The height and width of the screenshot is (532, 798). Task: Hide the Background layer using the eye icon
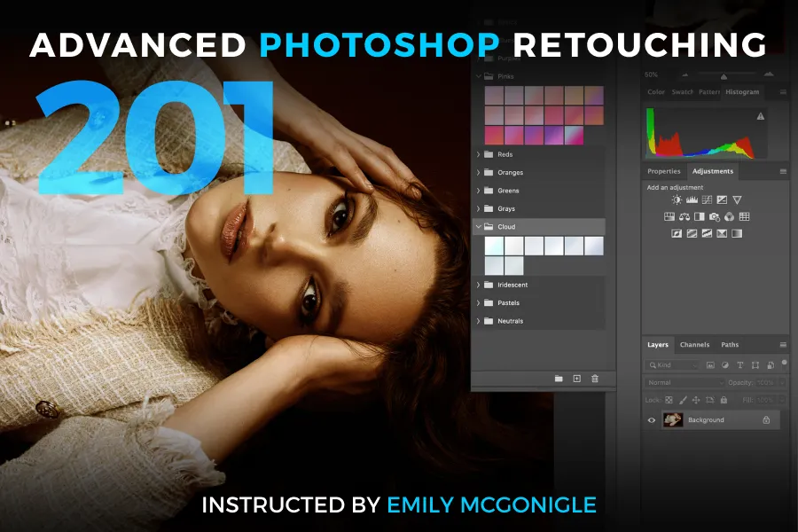pos(652,420)
